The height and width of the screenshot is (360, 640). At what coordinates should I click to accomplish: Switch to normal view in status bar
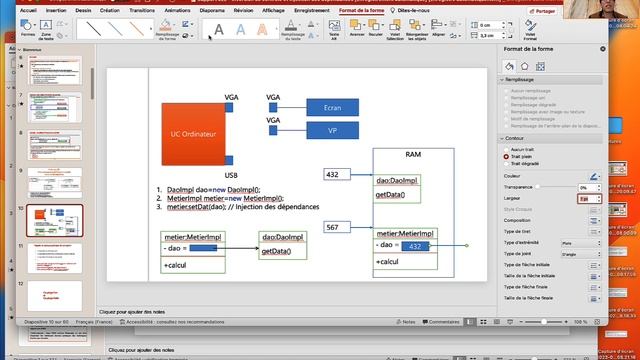(470, 322)
